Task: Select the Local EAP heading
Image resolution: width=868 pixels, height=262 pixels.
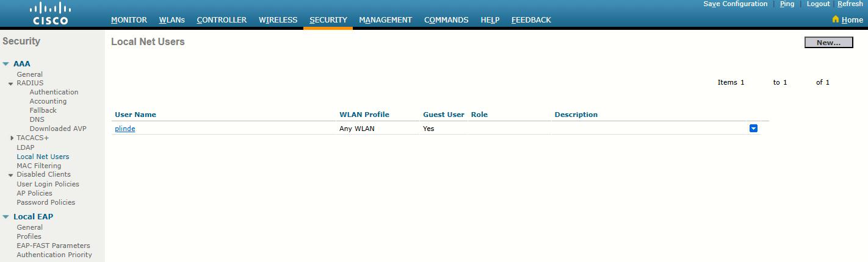Action: [x=34, y=216]
